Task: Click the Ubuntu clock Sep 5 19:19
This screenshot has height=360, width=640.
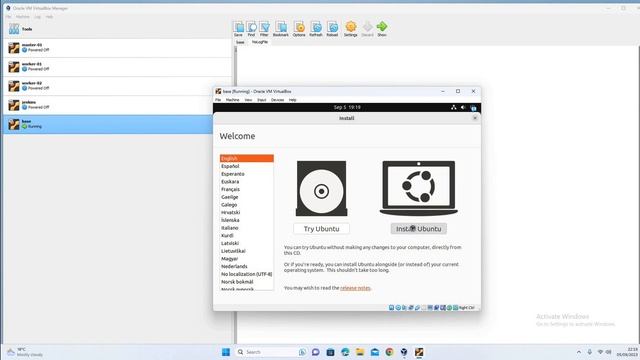Action: [x=347, y=107]
